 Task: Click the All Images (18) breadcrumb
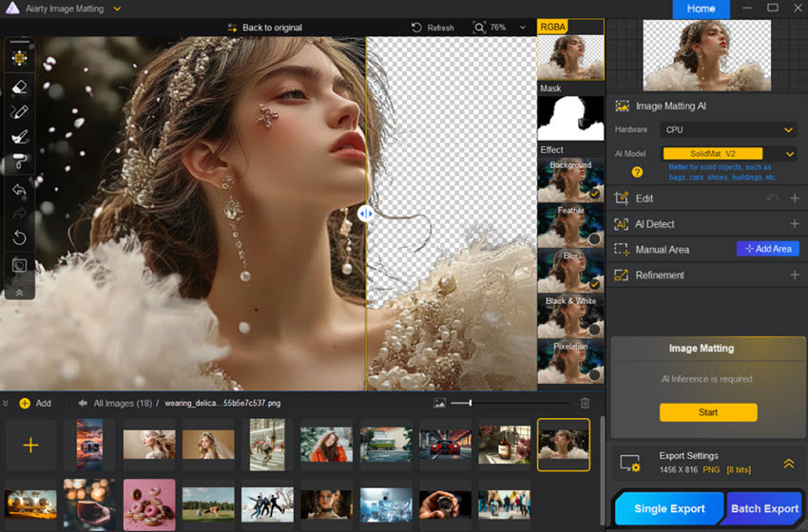(123, 403)
